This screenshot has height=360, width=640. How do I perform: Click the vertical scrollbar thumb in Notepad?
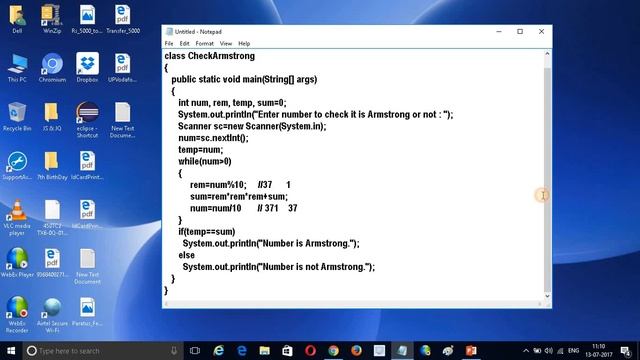pyautogui.click(x=547, y=180)
